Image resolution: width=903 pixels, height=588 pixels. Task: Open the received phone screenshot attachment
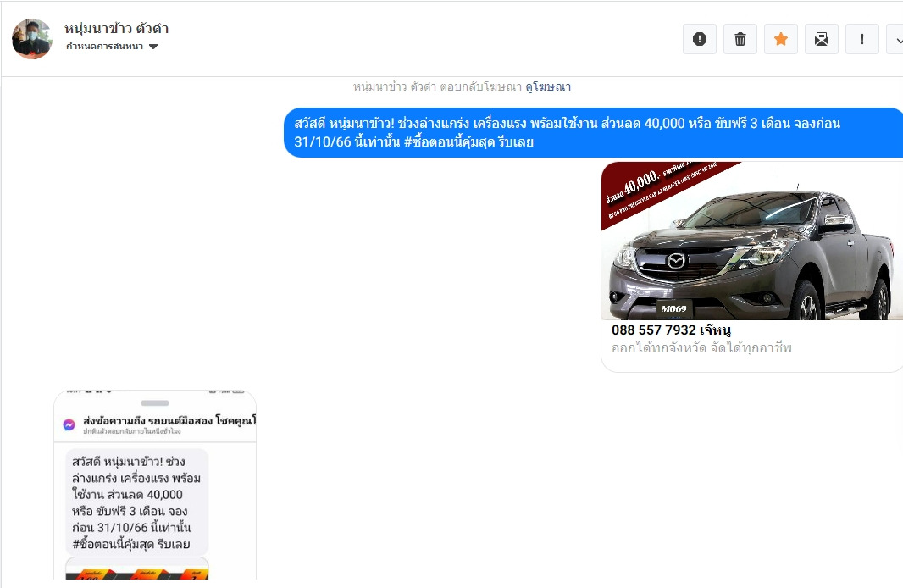[155, 485]
